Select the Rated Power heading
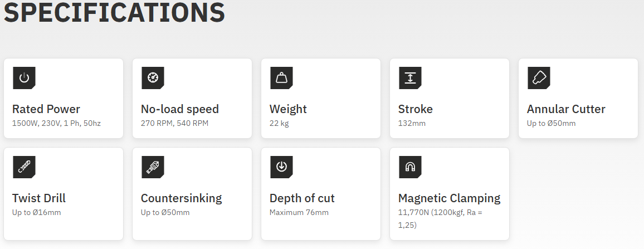Viewport: 644px width, 249px height. [x=46, y=109]
